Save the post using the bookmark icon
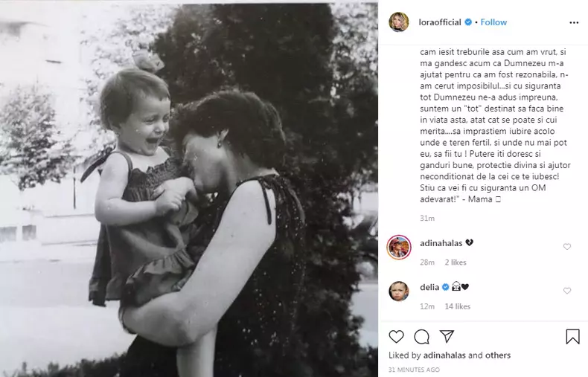 tap(572, 337)
